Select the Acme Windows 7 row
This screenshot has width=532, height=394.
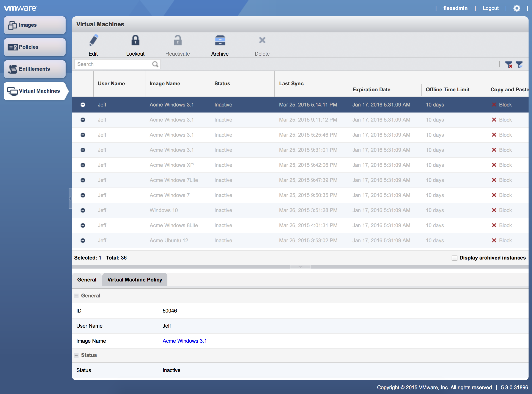pyautogui.click(x=300, y=195)
